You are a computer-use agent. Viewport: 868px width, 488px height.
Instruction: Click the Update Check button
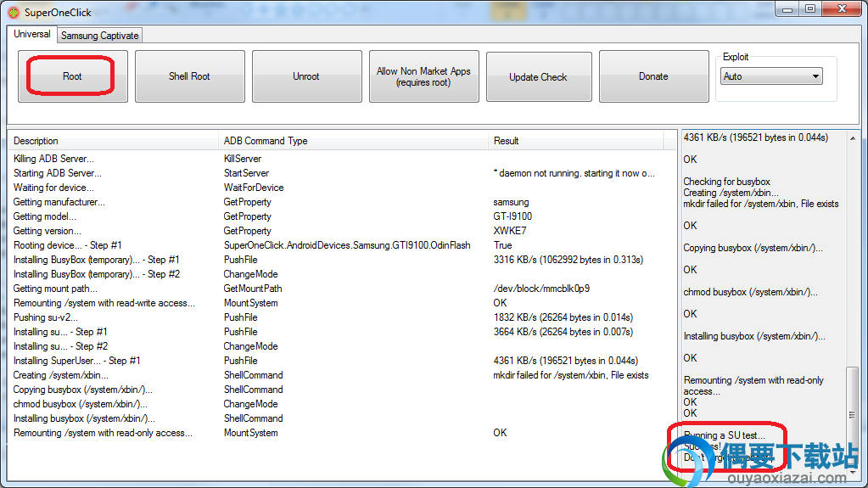[539, 77]
